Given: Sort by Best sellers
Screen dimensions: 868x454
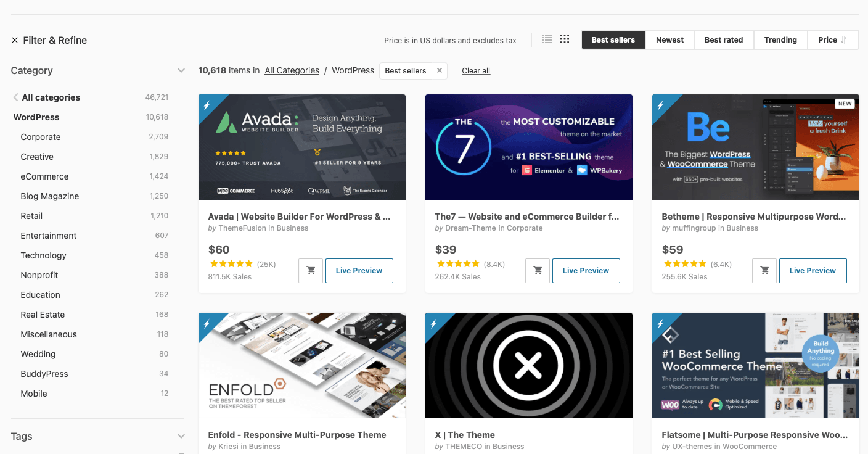Looking at the screenshot, I should (613, 40).
